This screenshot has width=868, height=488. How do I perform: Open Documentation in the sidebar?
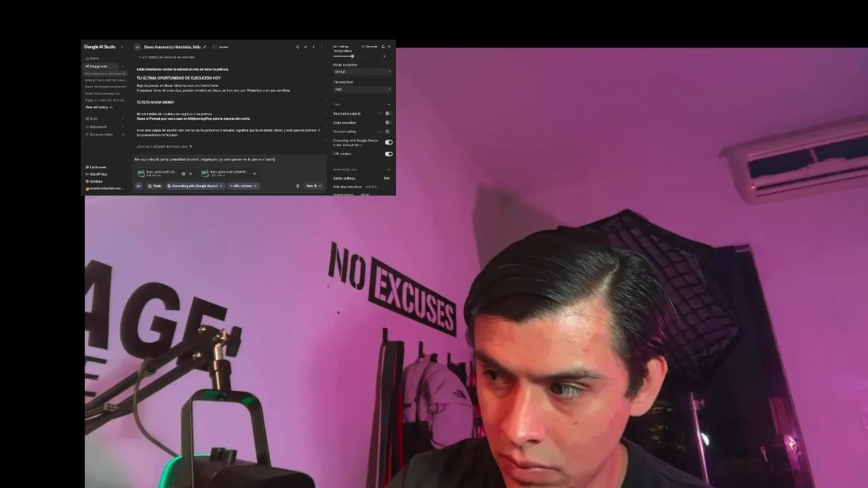coord(101,134)
